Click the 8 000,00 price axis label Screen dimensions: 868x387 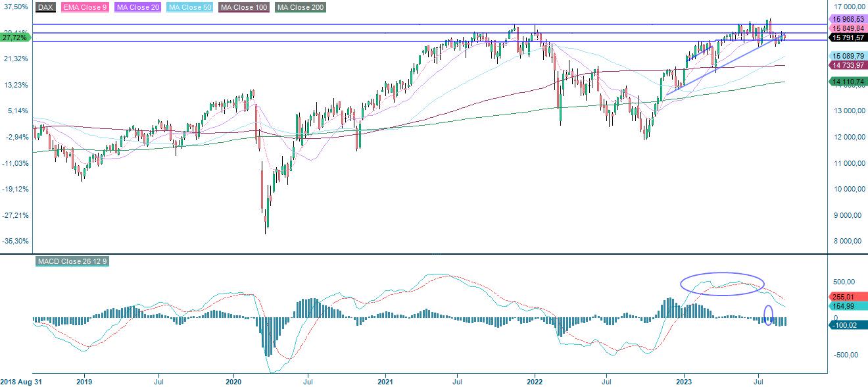point(849,242)
